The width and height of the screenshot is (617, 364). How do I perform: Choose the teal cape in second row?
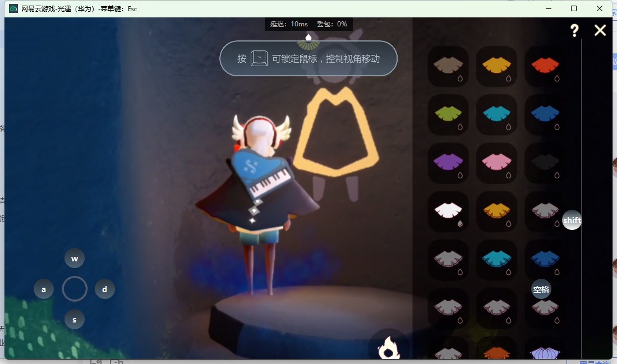click(x=496, y=114)
